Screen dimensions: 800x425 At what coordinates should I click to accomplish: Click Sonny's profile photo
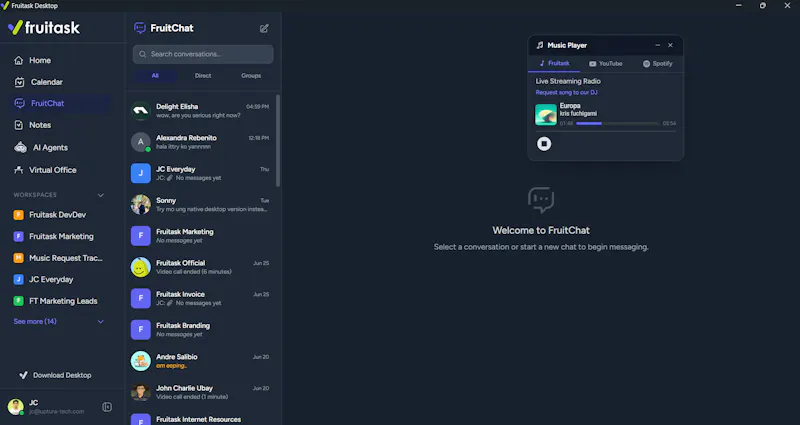pyautogui.click(x=141, y=205)
